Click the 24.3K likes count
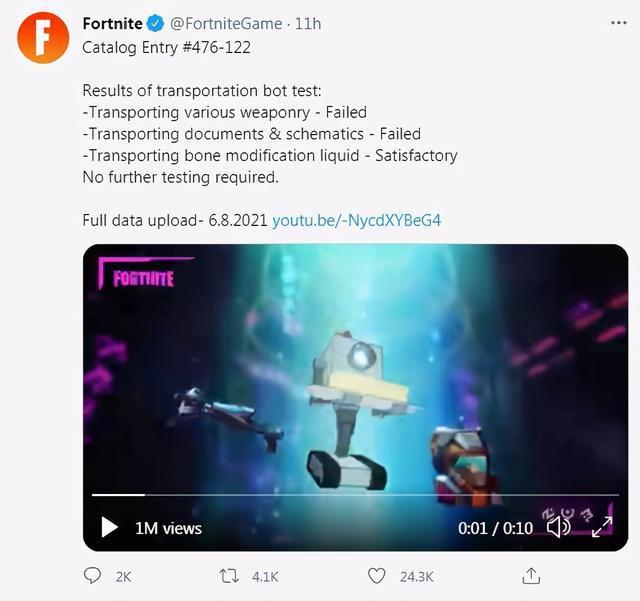640x601 pixels. pyautogui.click(x=415, y=577)
